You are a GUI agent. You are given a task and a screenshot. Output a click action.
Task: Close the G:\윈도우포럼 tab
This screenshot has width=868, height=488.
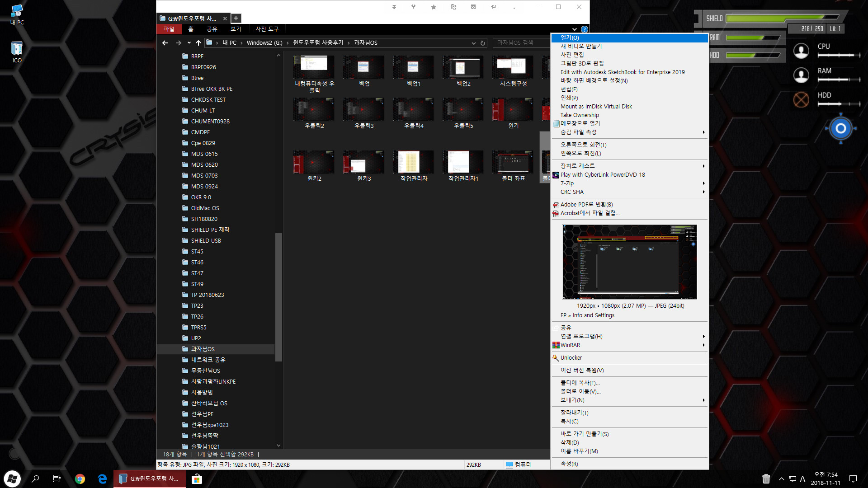tap(225, 19)
